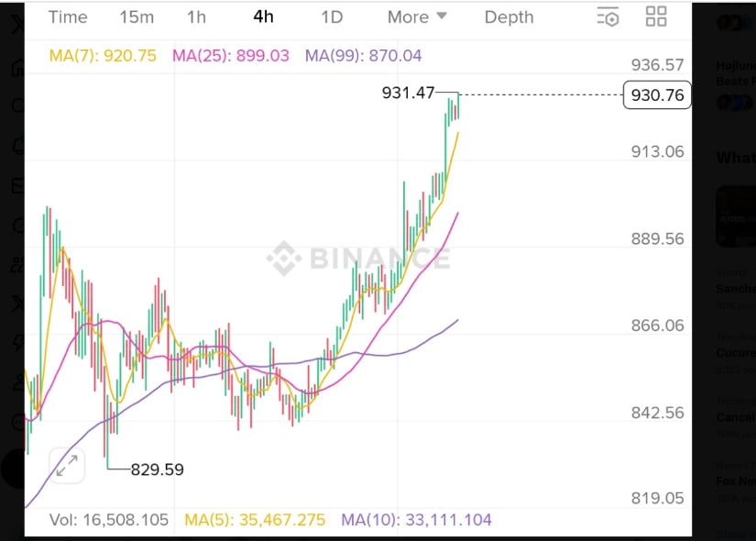This screenshot has width=756, height=541.
Task: Click the MA(25): 899.03 indicator label
Action: point(230,56)
